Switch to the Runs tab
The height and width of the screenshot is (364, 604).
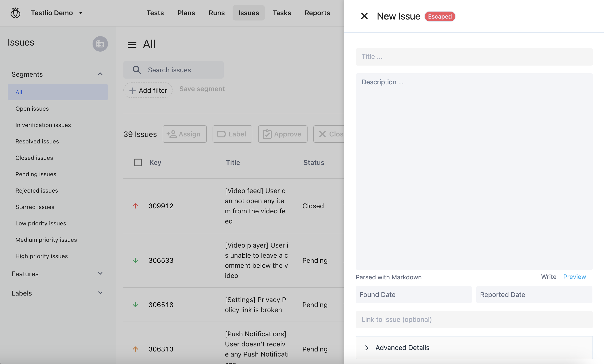(216, 13)
